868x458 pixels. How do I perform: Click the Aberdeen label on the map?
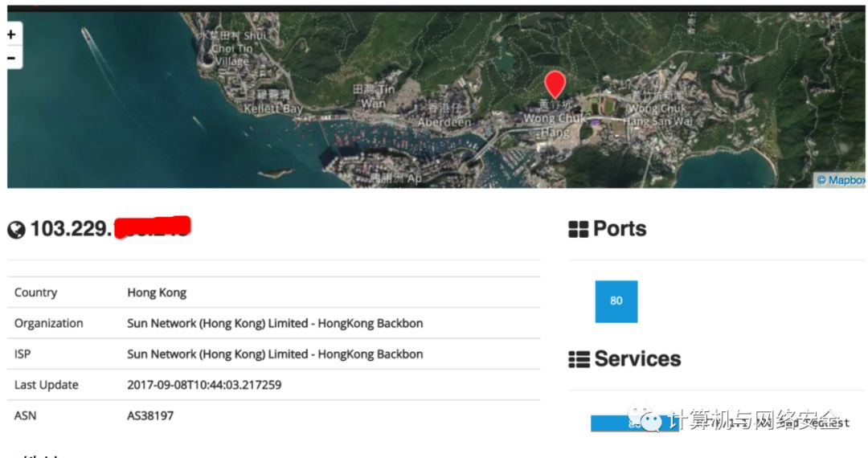(x=444, y=122)
